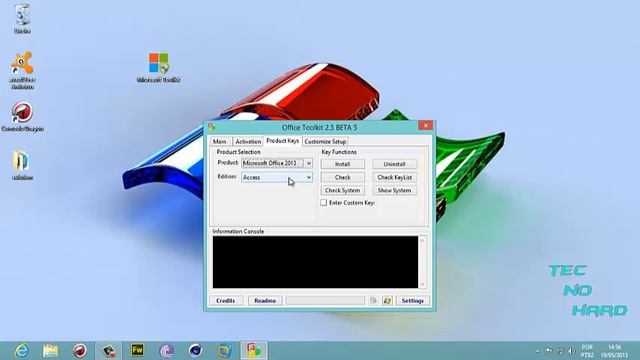The height and width of the screenshot is (360, 640).
Task: Click the greyed Office toolkit icon
Action: [373, 300]
